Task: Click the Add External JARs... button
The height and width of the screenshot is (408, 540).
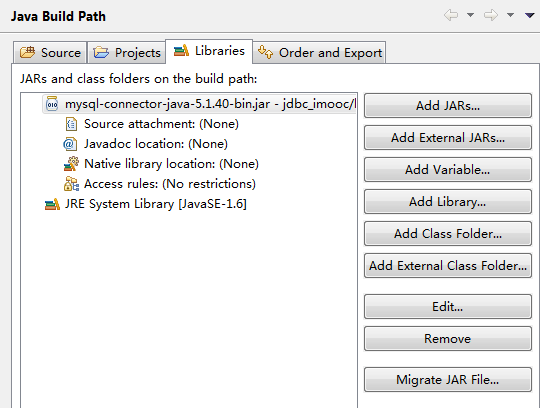Action: [x=448, y=138]
